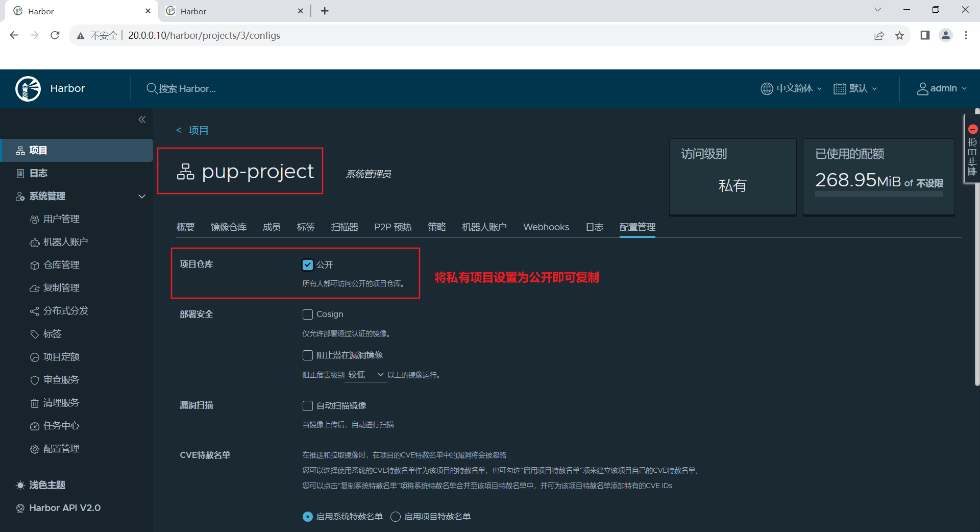
Task: Click the 日志 sidebar icon
Action: click(20, 173)
